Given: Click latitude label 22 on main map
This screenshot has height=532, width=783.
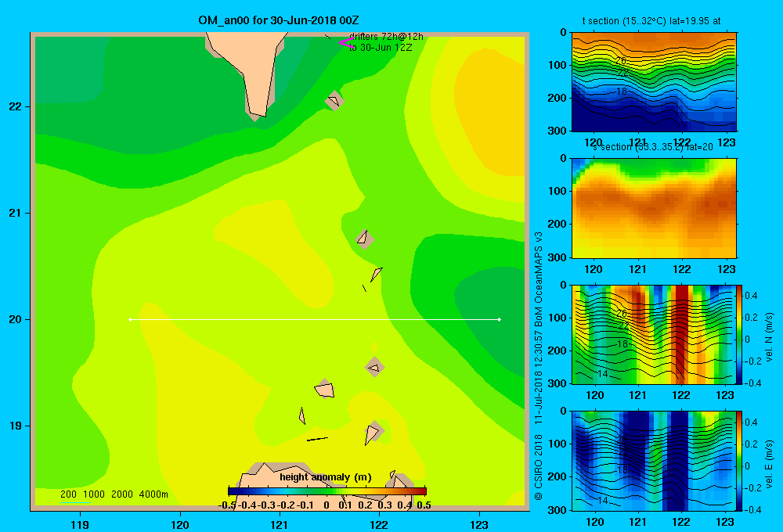Looking at the screenshot, I should 15,106.
